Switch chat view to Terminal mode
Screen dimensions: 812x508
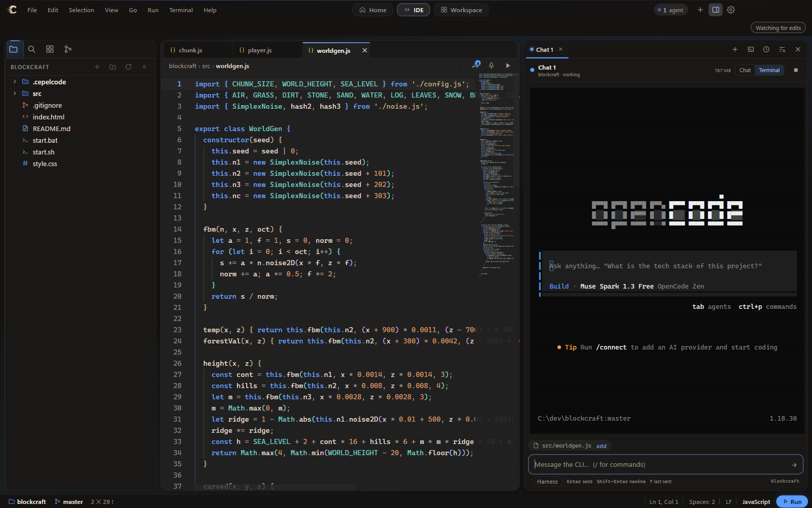click(769, 70)
